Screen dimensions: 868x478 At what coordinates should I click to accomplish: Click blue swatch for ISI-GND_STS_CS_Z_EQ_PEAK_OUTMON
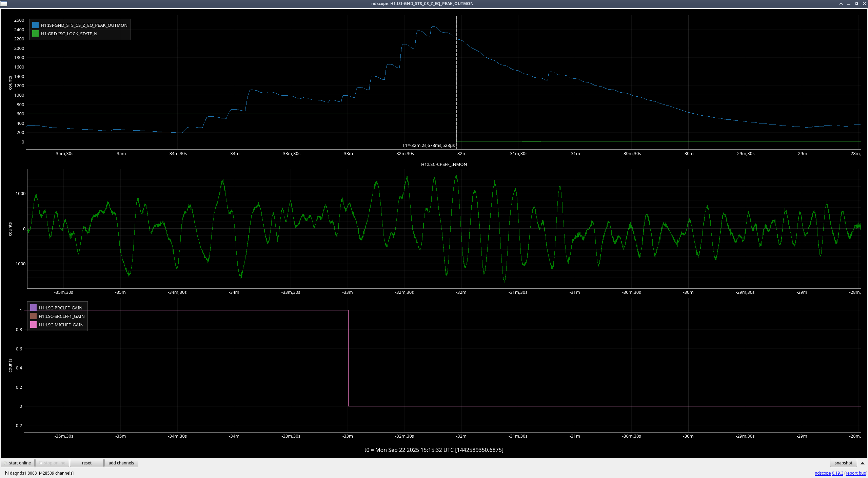35,25
